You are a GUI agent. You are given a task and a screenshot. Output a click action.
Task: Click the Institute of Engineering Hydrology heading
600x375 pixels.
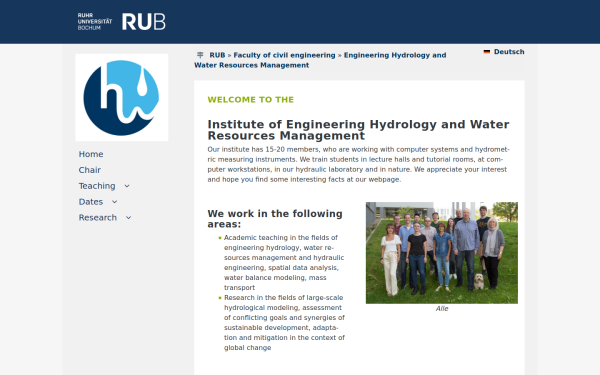coord(358,130)
